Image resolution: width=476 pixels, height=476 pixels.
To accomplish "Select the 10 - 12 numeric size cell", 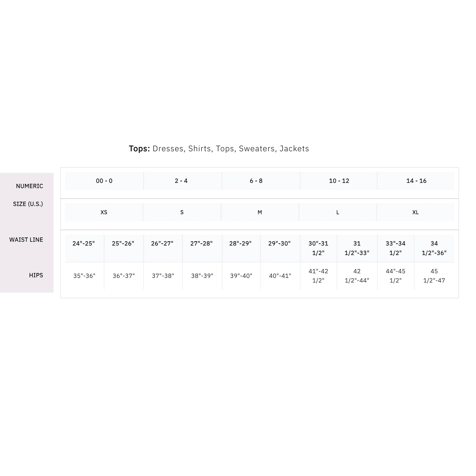I will tap(339, 181).
